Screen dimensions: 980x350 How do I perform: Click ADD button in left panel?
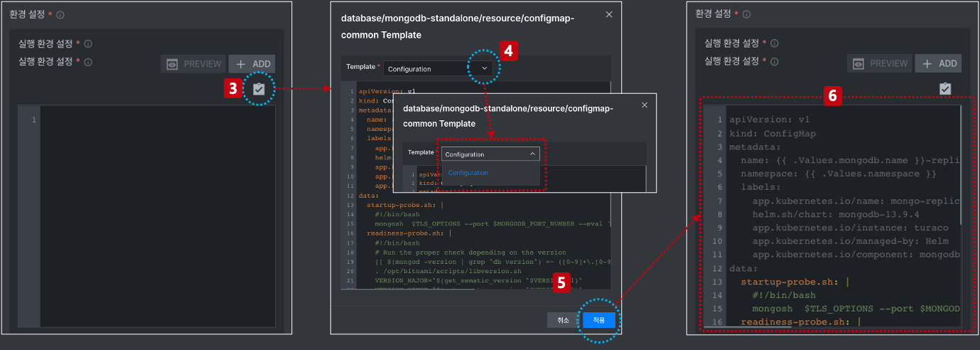pyautogui.click(x=252, y=64)
